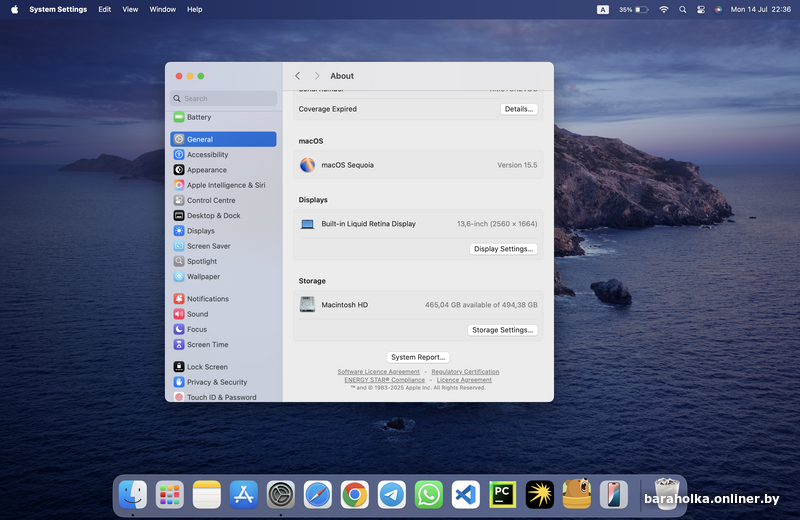Open Regulatory Certification link
The height and width of the screenshot is (520, 800).
[465, 372]
